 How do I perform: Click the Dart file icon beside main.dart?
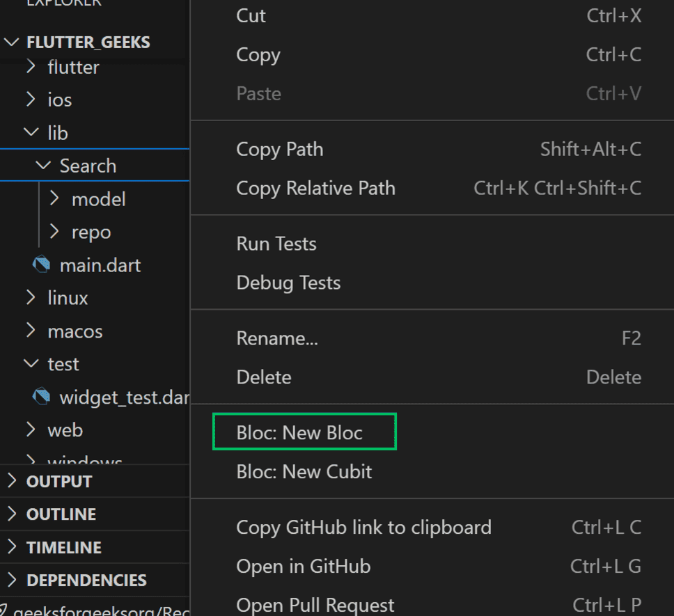pos(42,265)
